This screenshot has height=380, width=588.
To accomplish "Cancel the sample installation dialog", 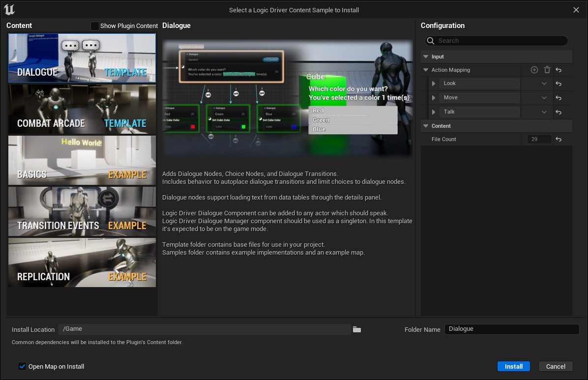I will [x=555, y=366].
